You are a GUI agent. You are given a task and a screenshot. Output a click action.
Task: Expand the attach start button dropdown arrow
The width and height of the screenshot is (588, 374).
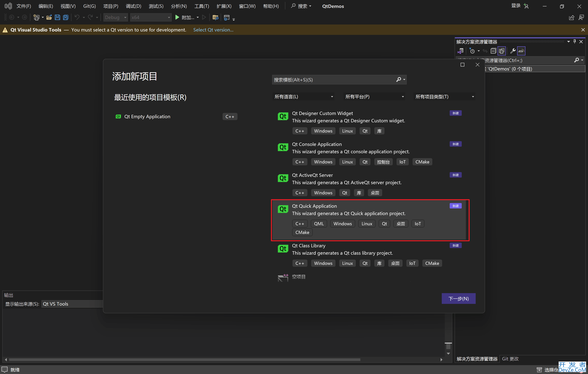coord(198,17)
